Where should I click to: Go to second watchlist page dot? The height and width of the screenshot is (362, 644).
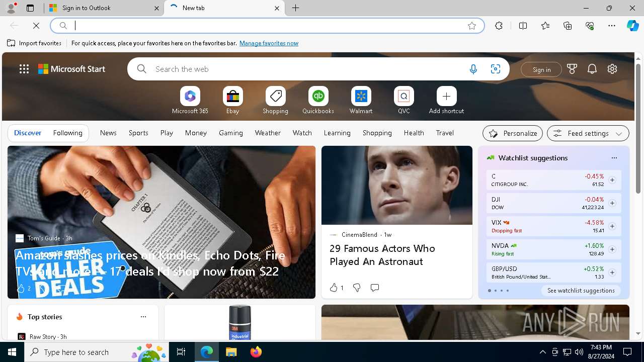[495, 291]
